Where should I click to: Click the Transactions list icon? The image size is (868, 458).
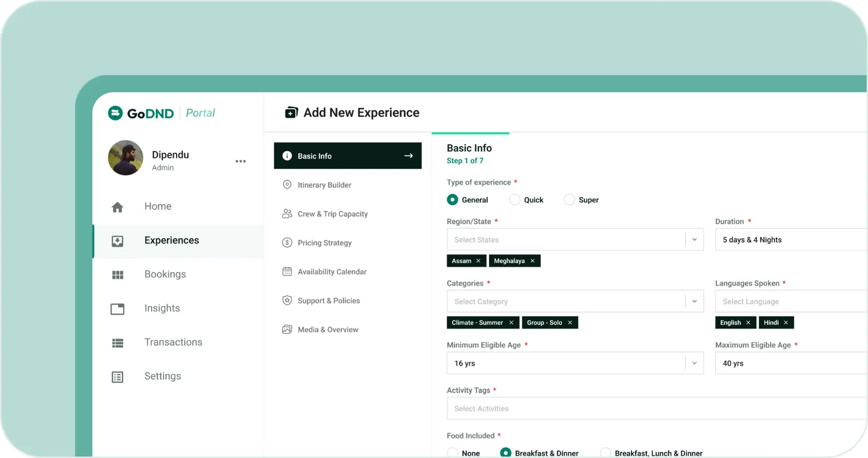[117, 343]
